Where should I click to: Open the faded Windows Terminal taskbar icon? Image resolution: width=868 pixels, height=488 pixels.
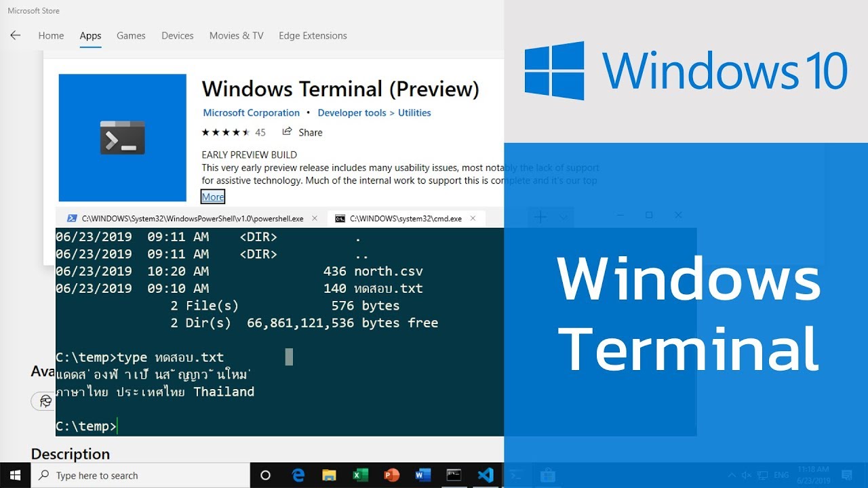pos(517,475)
